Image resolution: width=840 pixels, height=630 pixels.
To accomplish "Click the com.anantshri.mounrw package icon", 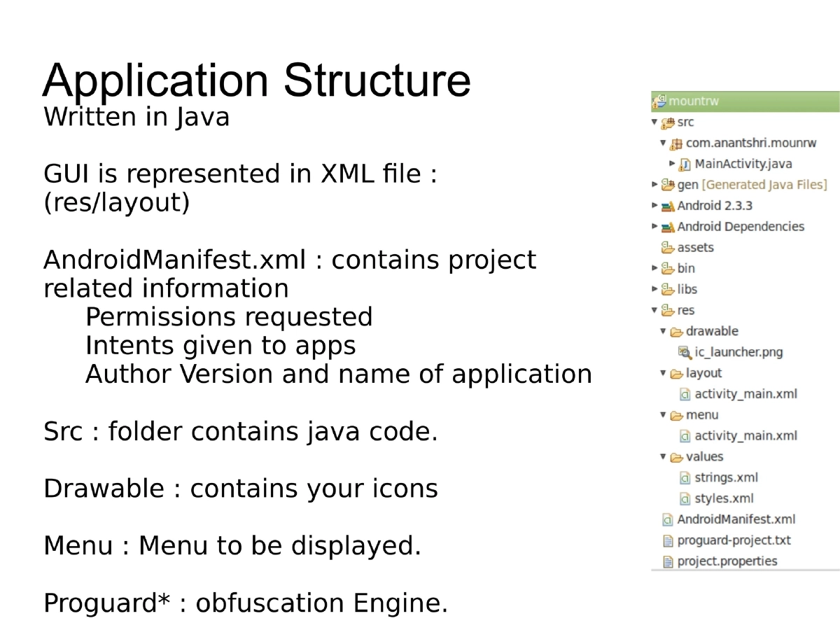I will point(676,143).
